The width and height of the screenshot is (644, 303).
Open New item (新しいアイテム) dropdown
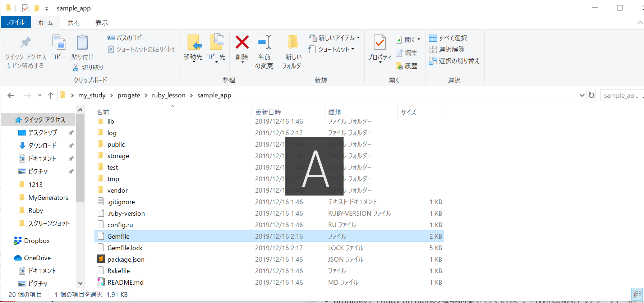point(334,38)
